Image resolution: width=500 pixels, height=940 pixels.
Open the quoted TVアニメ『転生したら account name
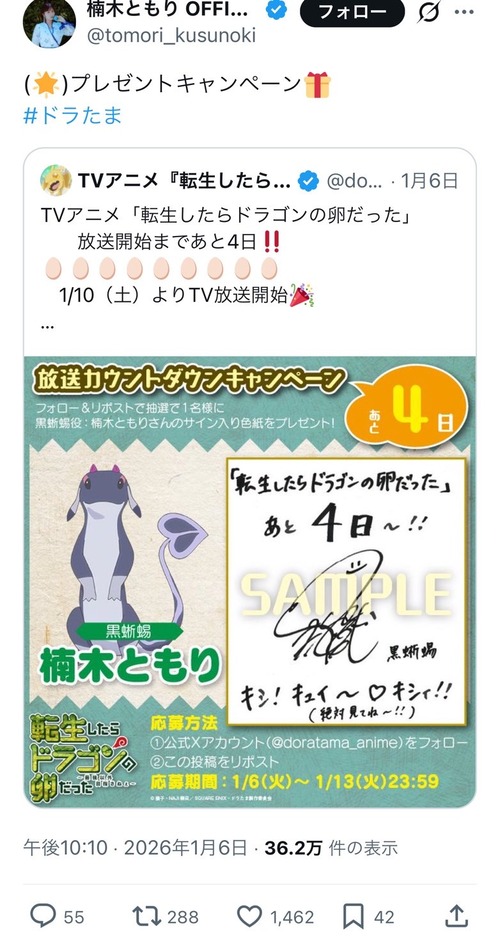(x=185, y=180)
